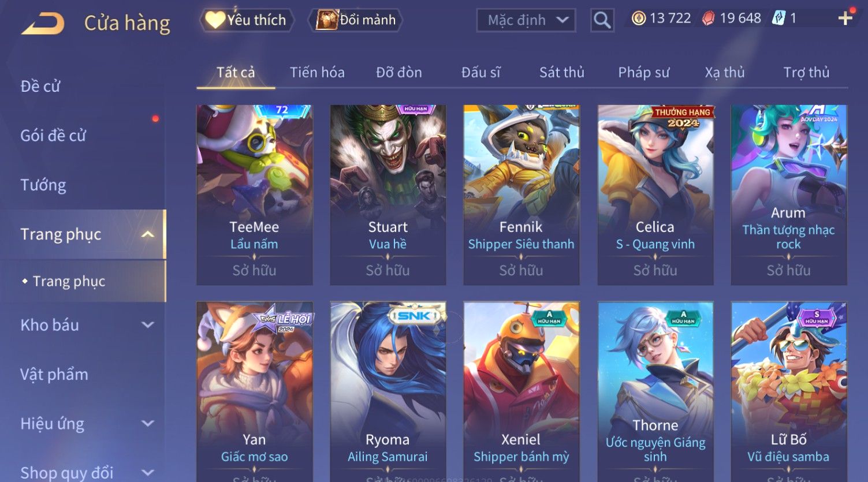Open the Ryoma Ailing Samurai skin card
Viewport: 868px width, 482px height.
pos(388,391)
